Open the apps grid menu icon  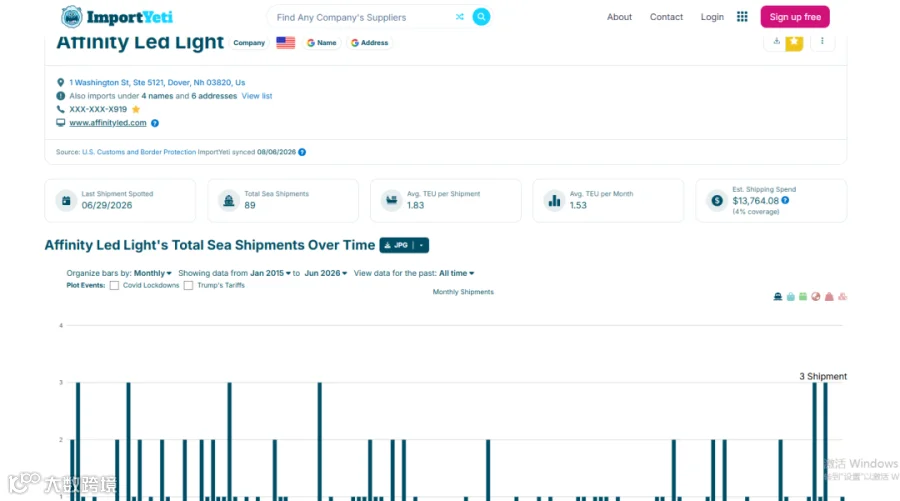coord(742,17)
